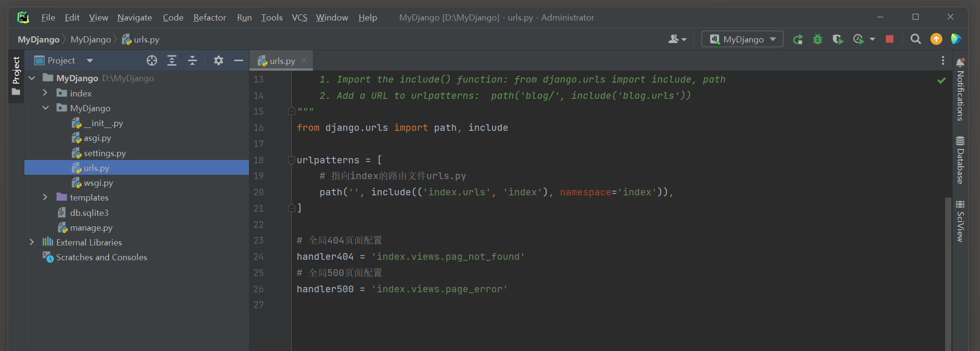Open the Refactor menu
Image resolution: width=980 pixels, height=351 pixels.
210,18
